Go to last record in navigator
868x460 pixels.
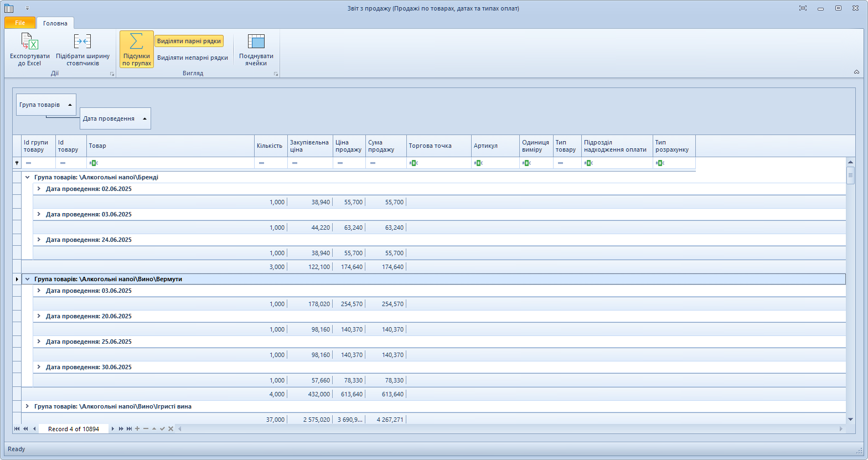pyautogui.click(x=129, y=429)
